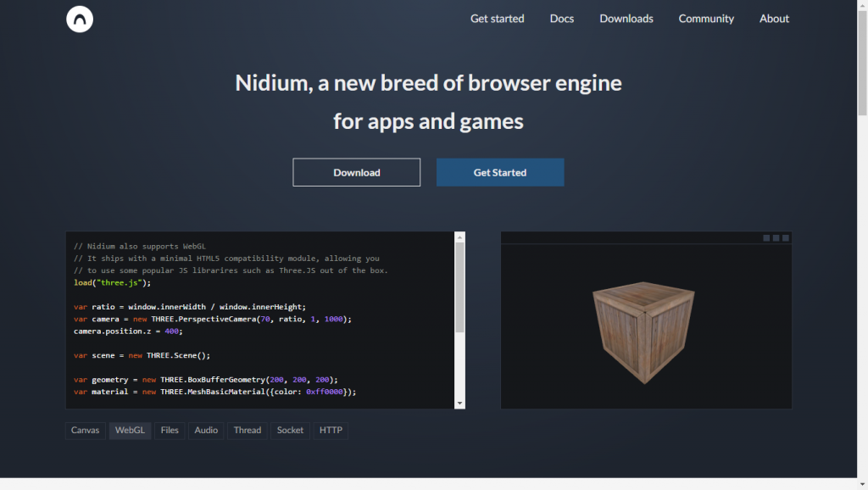
Task: Switch to the Files example tab
Action: [x=170, y=430]
